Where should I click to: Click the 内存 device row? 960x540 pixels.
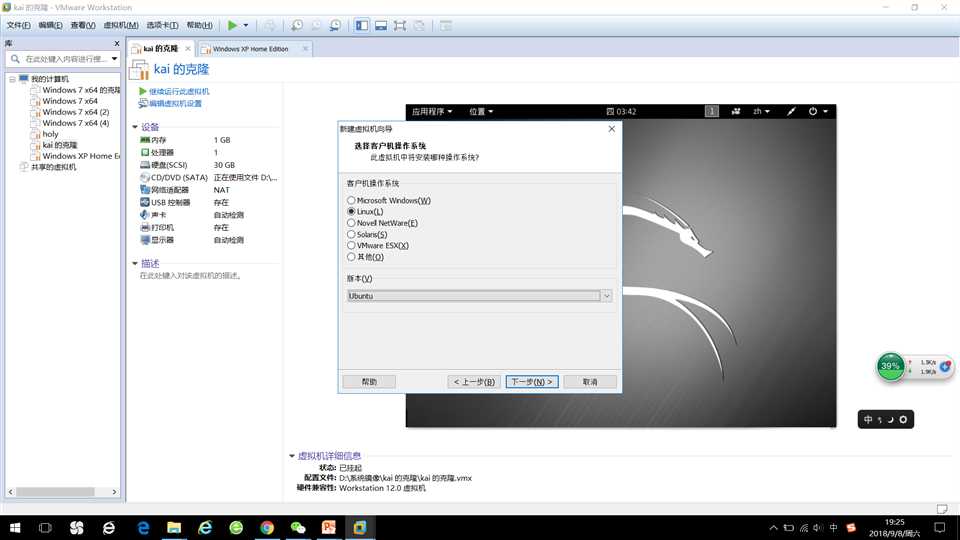click(x=208, y=140)
